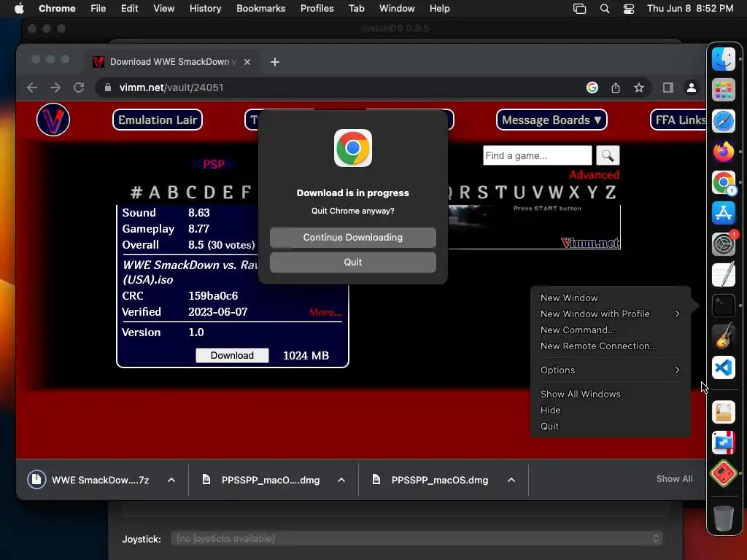Click the Advanced search link

pyautogui.click(x=594, y=175)
